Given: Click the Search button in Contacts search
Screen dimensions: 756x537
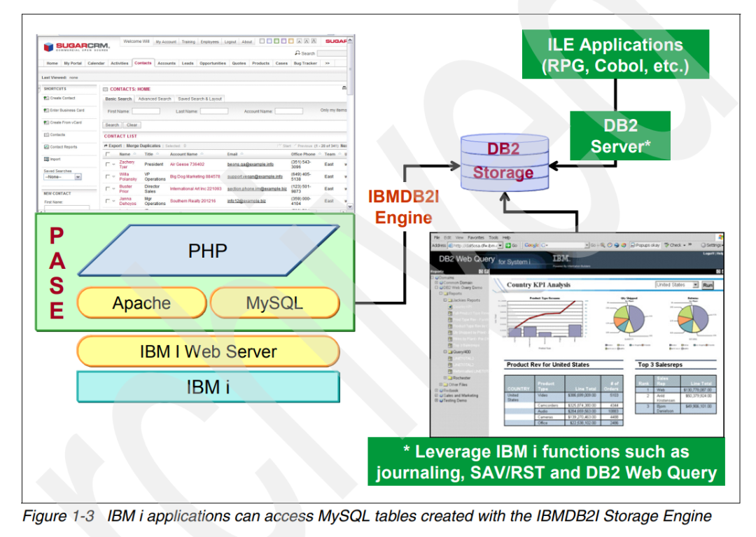Looking at the screenshot, I should [x=112, y=125].
